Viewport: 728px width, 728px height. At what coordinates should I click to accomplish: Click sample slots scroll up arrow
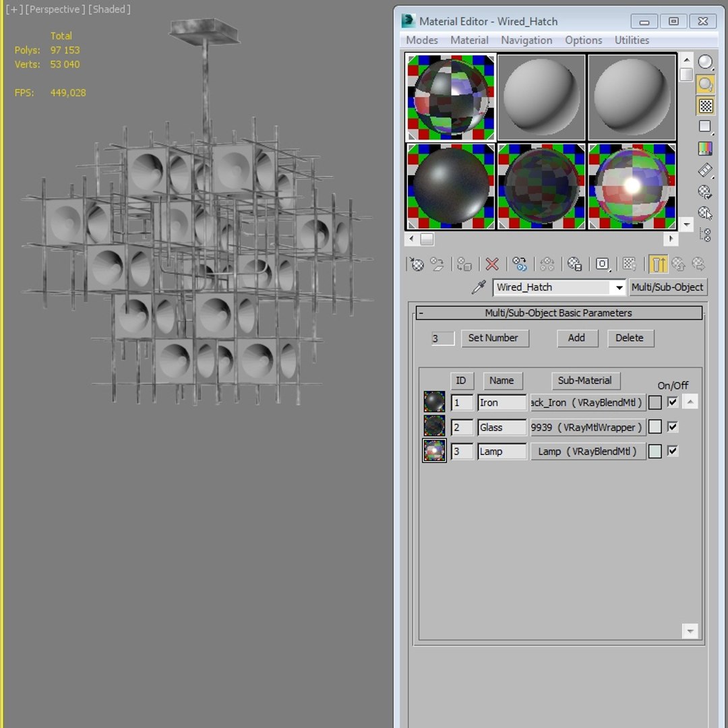[686, 60]
